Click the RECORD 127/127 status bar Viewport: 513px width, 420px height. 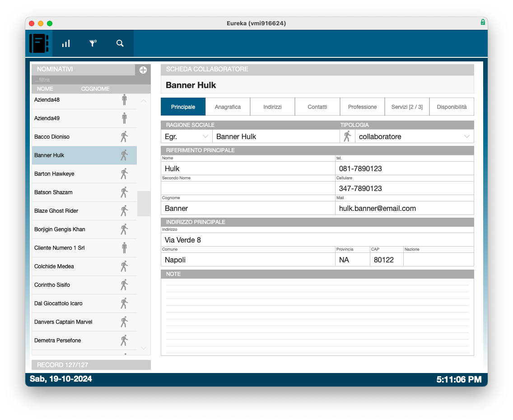click(x=91, y=365)
